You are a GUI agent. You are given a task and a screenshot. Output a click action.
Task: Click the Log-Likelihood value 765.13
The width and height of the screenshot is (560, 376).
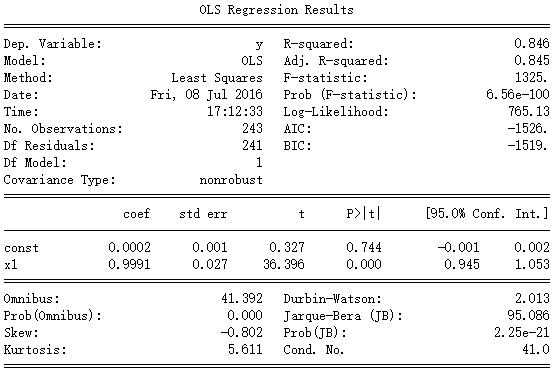coord(529,111)
